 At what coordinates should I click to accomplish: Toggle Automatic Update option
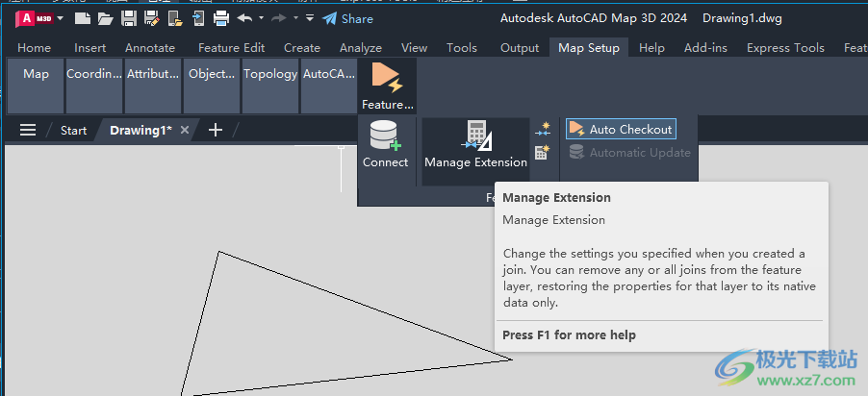(630, 153)
